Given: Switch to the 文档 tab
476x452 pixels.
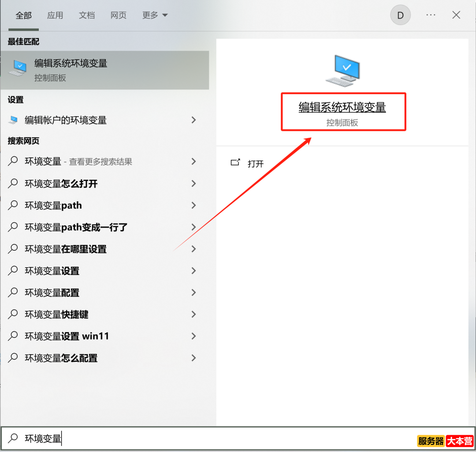Looking at the screenshot, I should coord(87,15).
